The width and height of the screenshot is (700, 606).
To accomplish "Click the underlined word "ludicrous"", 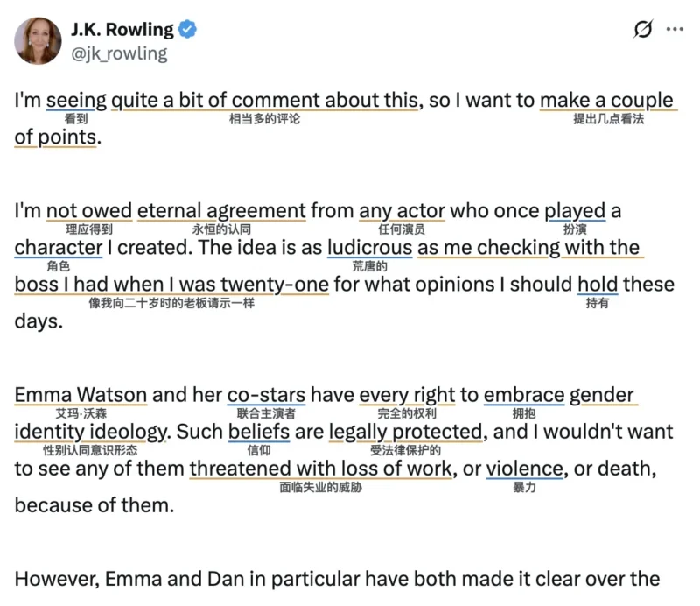I will 369,247.
